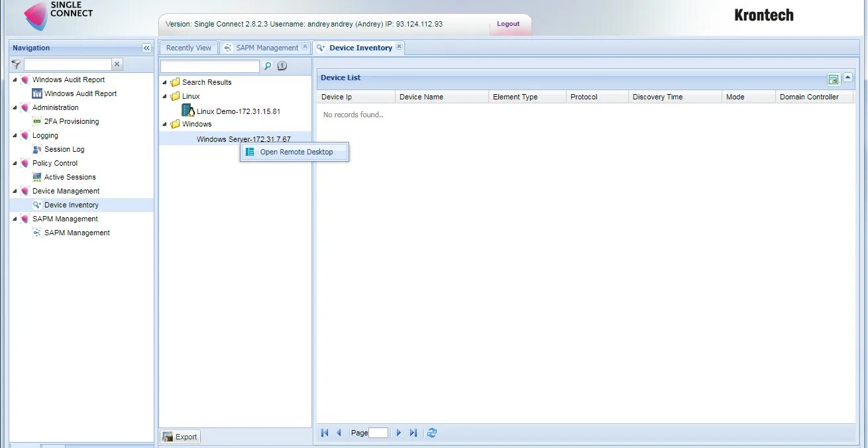
Task: Sort by Device Name column header
Action: pos(442,97)
